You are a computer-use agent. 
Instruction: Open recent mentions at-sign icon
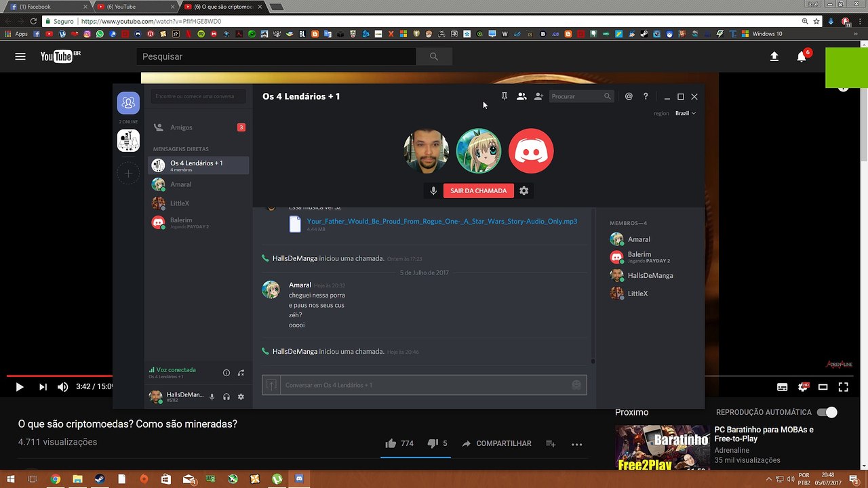tap(629, 96)
